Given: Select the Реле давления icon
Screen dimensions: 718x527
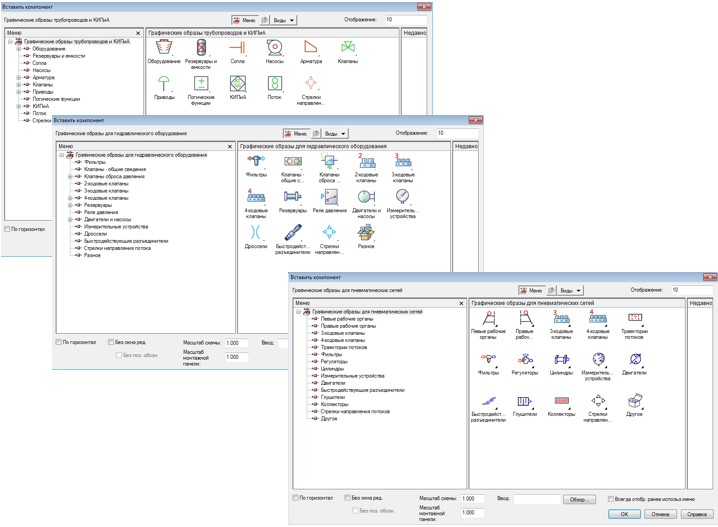Looking at the screenshot, I should [329, 197].
